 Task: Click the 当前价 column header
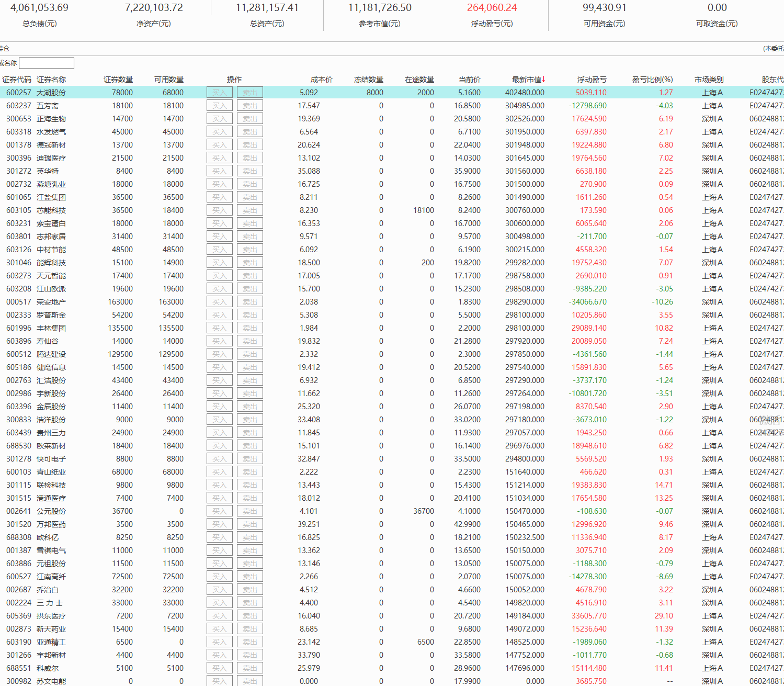coord(469,80)
